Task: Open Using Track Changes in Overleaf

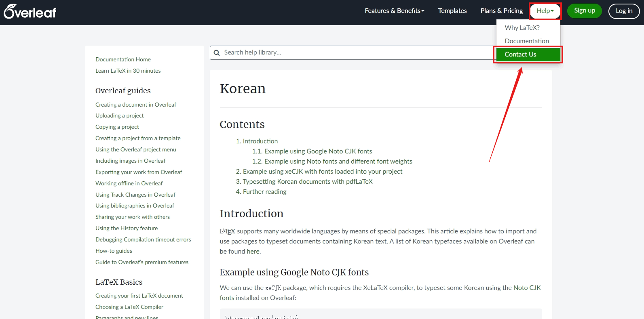Action: coord(135,195)
